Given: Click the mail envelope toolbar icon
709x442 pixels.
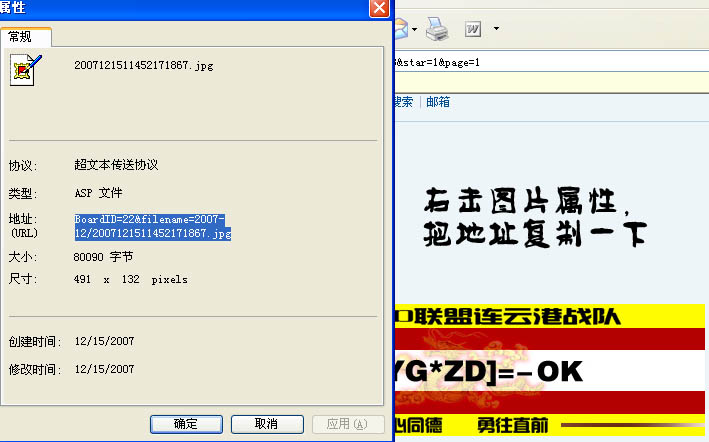Looking at the screenshot, I should coord(400,28).
